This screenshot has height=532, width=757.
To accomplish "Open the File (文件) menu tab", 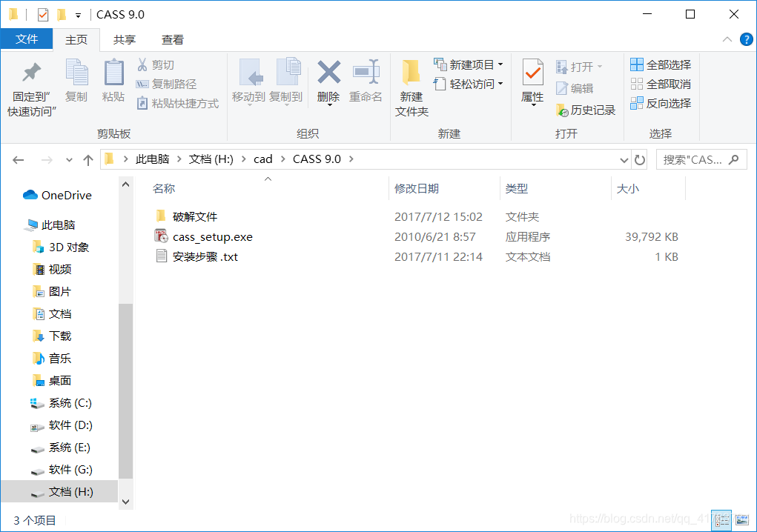I will 27,39.
